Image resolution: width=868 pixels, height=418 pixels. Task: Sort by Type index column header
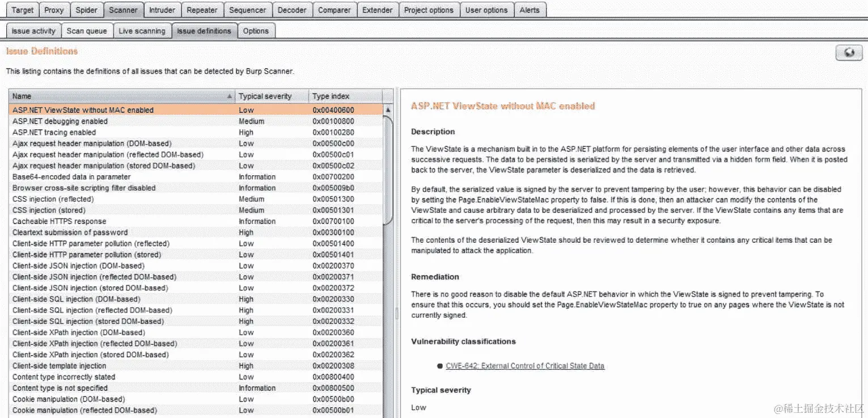345,96
